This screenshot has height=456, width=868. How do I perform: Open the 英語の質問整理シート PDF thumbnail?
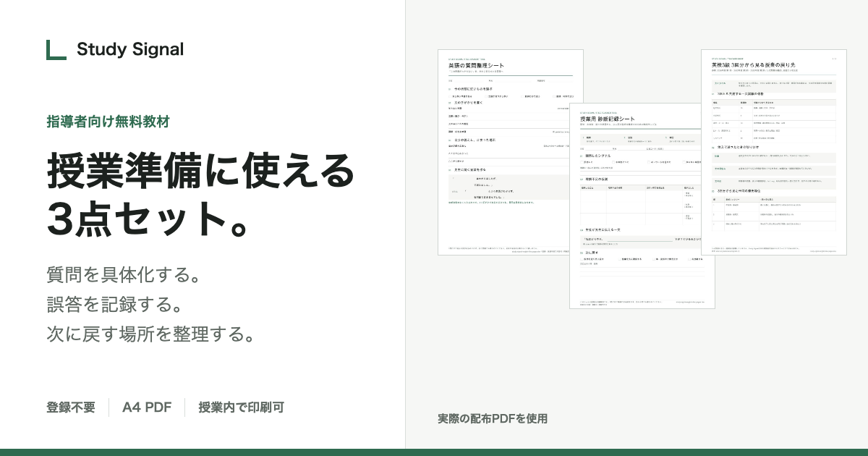[511, 153]
